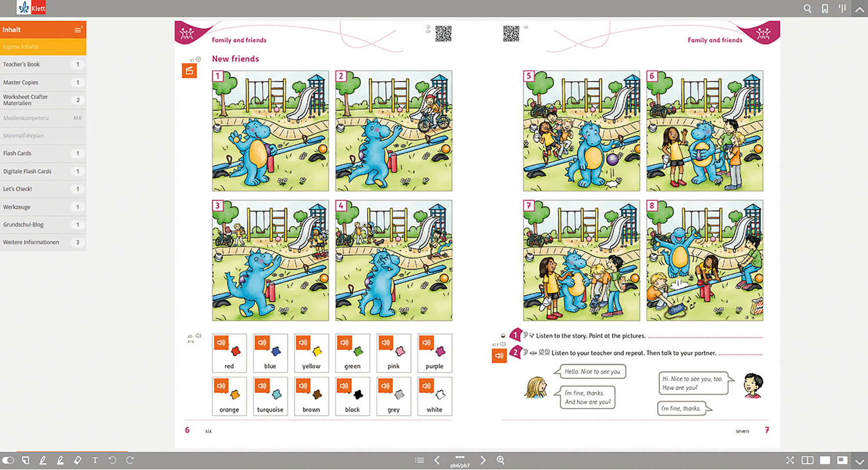Image resolution: width=868 pixels, height=470 pixels.
Task: Click the Klett logo
Action: pyautogui.click(x=31, y=8)
